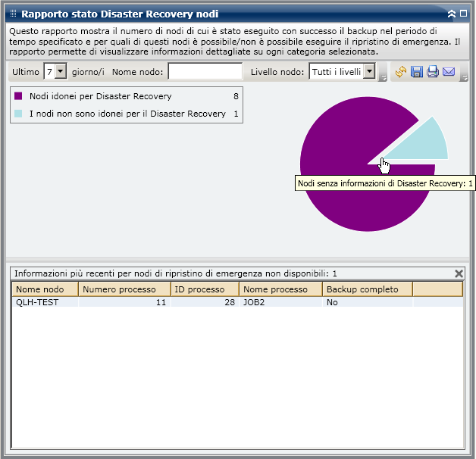Screen dimensions: 476x459
Task: Sort by Nome processo column header
Action: tap(280, 289)
